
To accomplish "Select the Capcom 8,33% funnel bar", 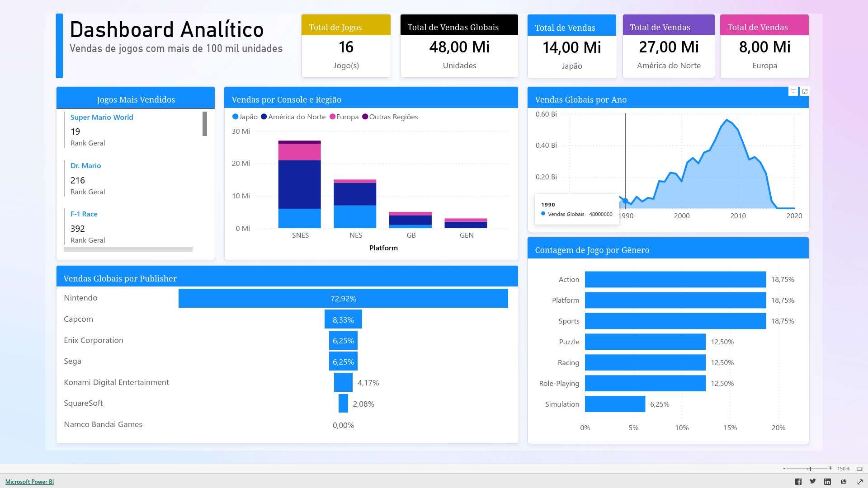I will click(343, 319).
